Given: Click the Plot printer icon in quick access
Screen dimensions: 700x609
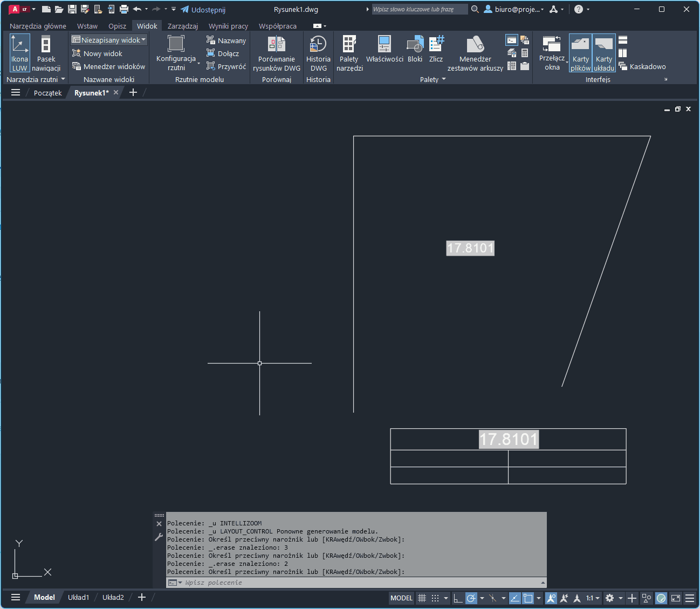Looking at the screenshot, I should 124,9.
